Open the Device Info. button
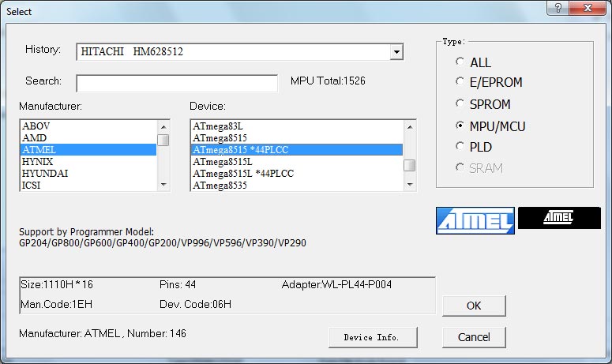This screenshot has height=364, width=612. pos(373,337)
